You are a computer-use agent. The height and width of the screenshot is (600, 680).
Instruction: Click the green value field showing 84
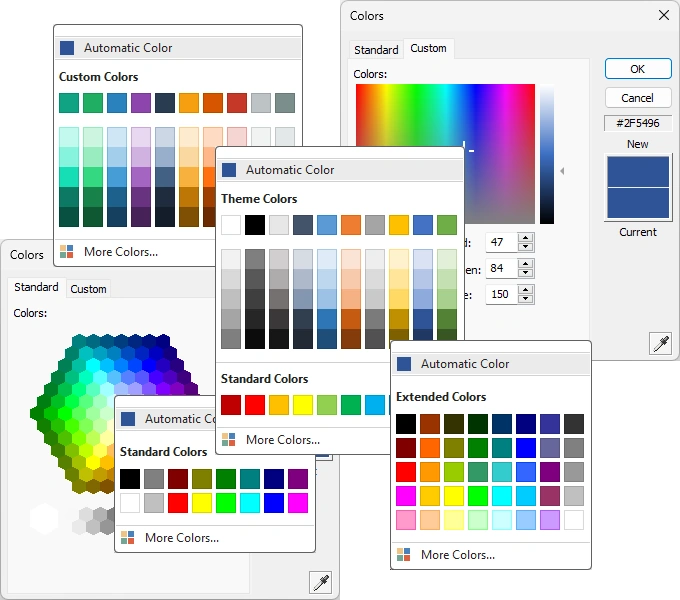coord(501,268)
